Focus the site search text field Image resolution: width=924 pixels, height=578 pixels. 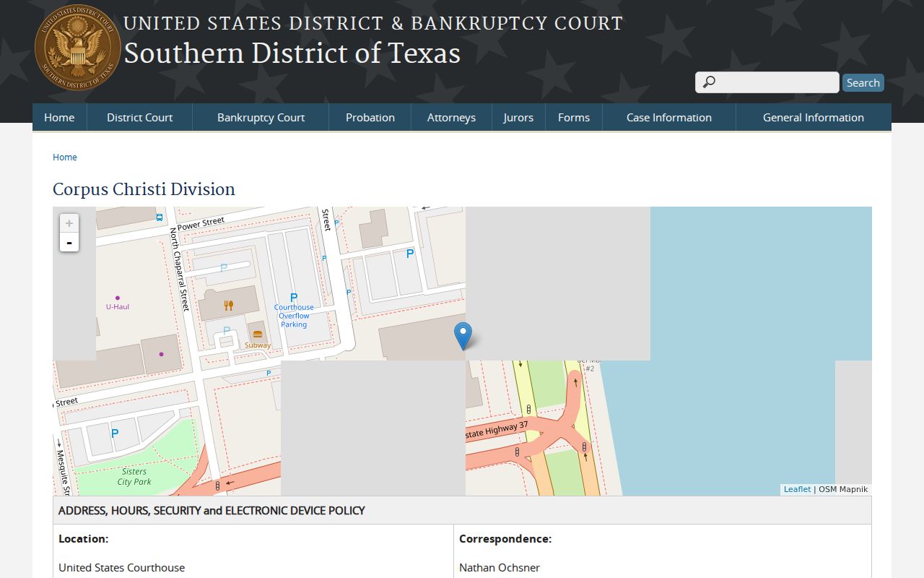[x=767, y=82]
